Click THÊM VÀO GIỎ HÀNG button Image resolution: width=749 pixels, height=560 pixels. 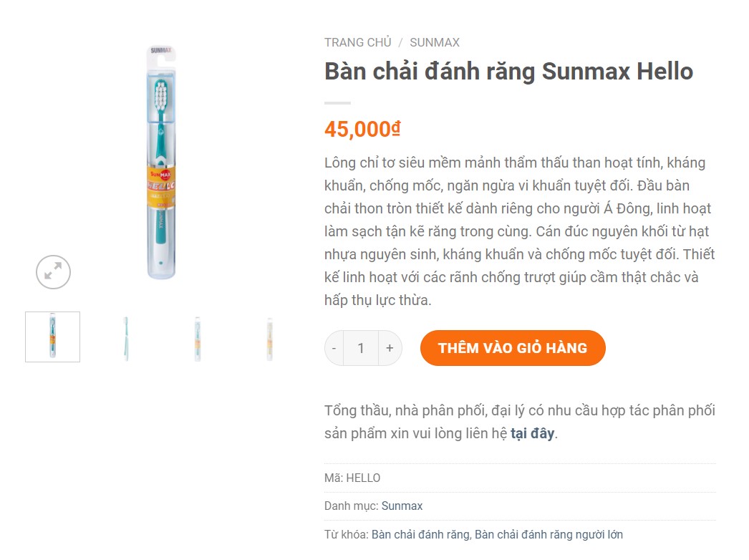[x=513, y=348]
